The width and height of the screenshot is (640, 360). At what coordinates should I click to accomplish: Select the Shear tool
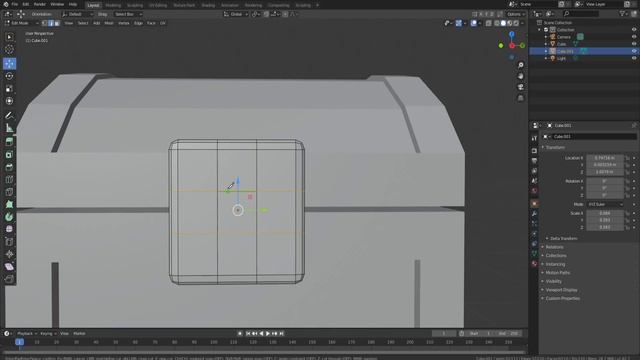[9, 267]
